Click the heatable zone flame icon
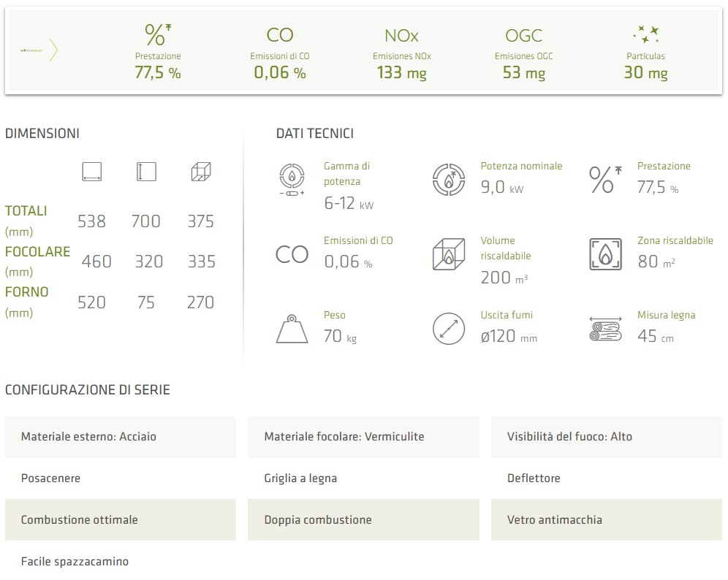 click(x=604, y=253)
